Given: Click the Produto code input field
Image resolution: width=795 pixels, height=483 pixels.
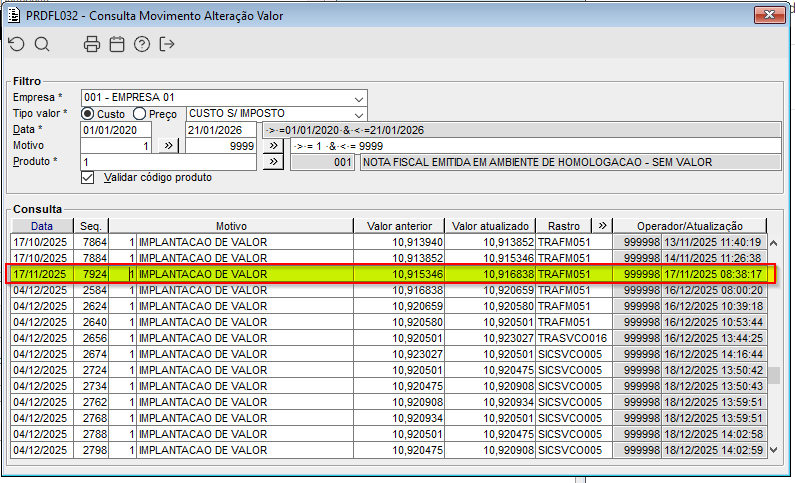Looking at the screenshot, I should [169, 162].
